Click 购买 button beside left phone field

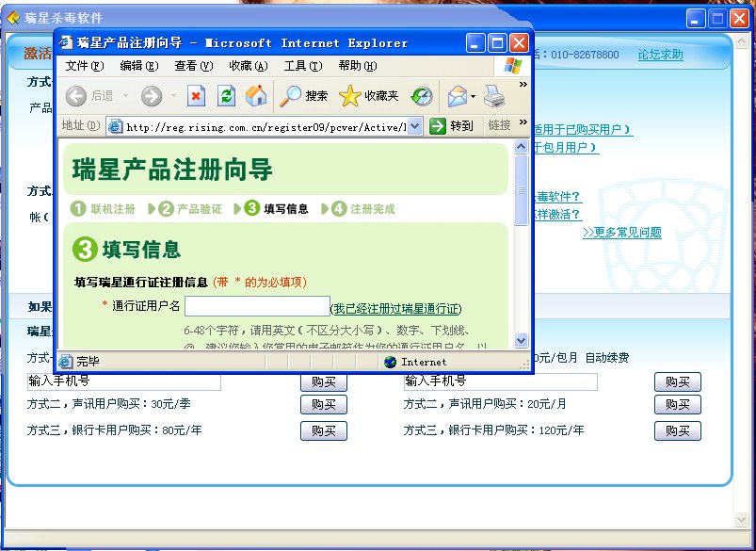[324, 382]
